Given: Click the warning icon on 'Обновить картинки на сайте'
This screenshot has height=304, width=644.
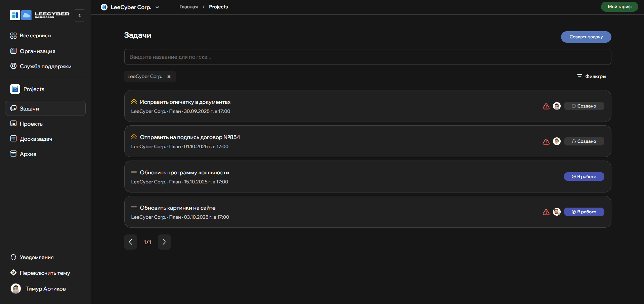Looking at the screenshot, I should 546,212.
